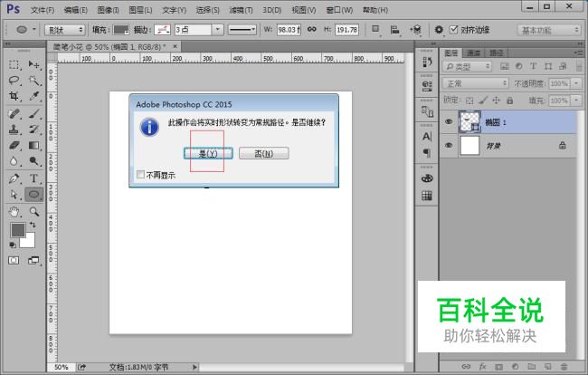
Task: Select the Hand tool
Action: point(14,212)
